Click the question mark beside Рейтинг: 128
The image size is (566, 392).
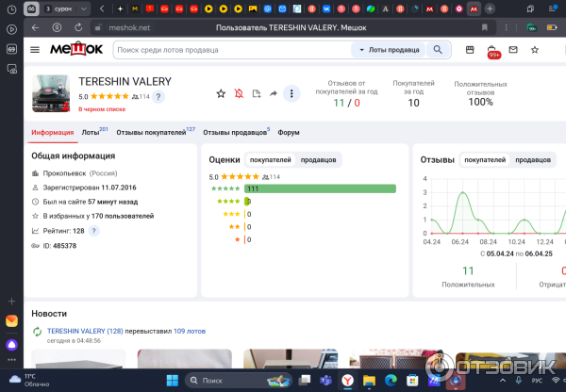[93, 231]
